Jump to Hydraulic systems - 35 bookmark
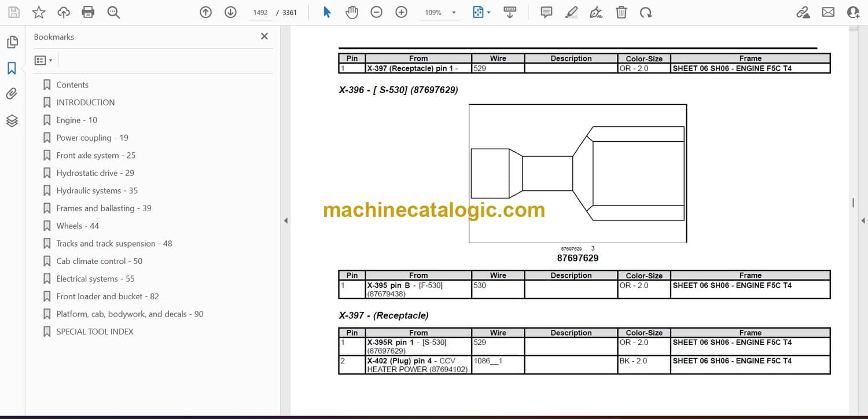868x419 pixels. (97, 190)
